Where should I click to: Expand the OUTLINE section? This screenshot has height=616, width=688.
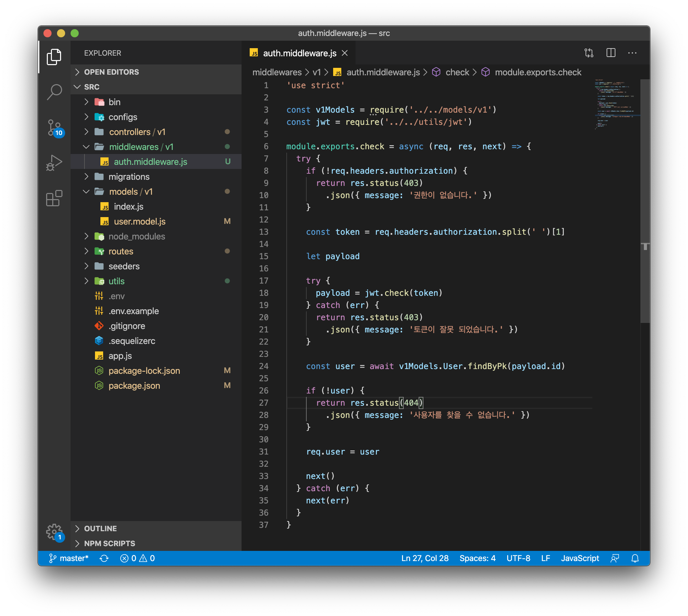100,528
